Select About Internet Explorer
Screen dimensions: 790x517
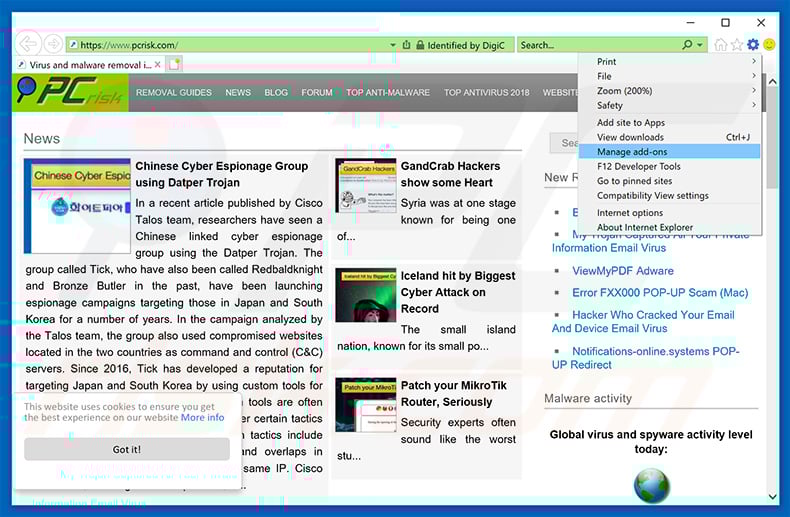(670, 227)
